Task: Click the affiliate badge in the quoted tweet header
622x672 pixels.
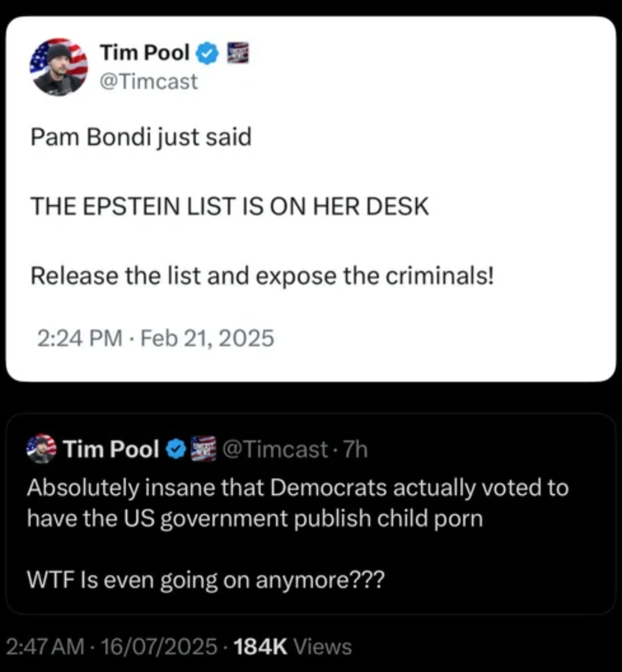Action: click(x=204, y=449)
